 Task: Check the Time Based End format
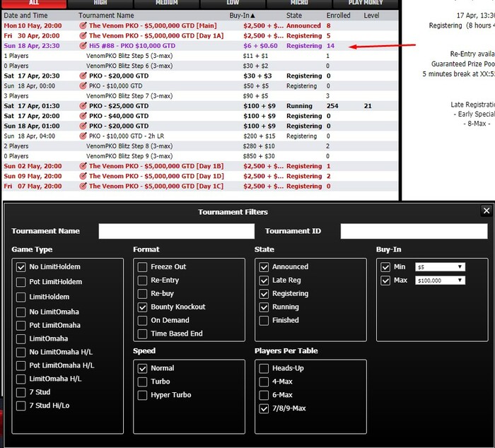coord(142,334)
